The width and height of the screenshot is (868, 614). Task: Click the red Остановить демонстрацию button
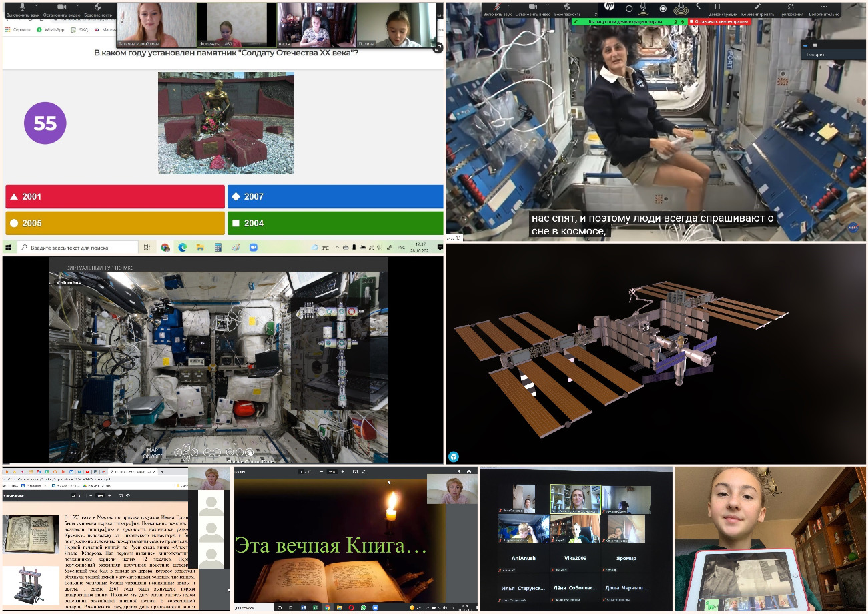pos(721,21)
